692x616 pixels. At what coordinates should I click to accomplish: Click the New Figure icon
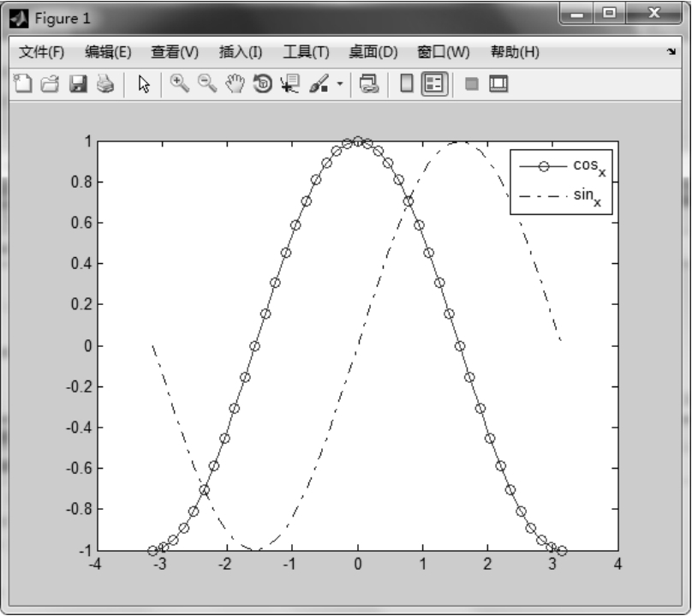[x=24, y=84]
